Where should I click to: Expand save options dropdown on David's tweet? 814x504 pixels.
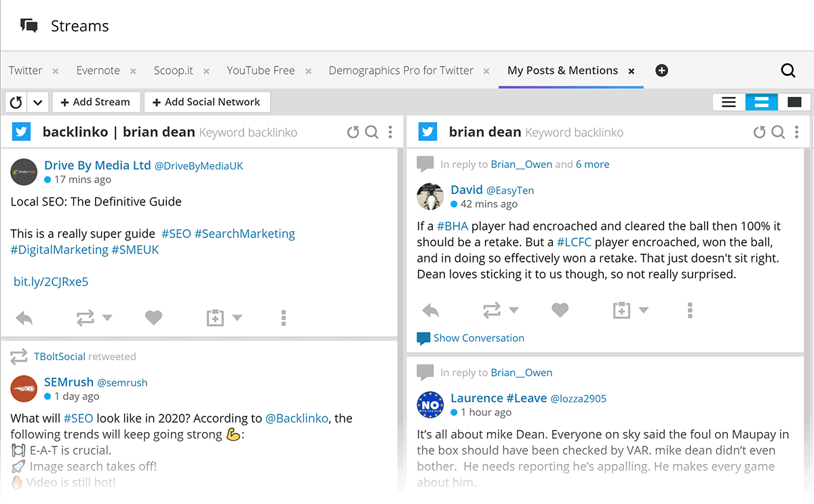click(643, 311)
